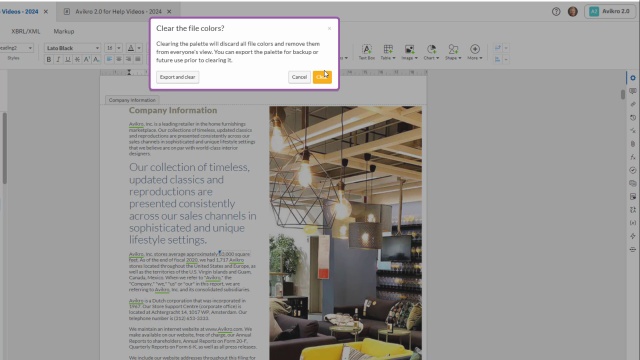
Task: Open the help question mark icon
Action: point(556,11)
